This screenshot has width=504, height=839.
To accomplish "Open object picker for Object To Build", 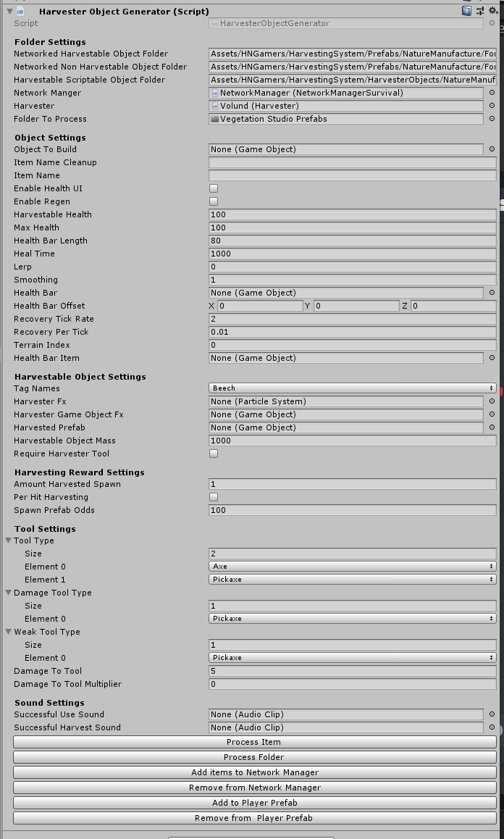I will click(492, 149).
